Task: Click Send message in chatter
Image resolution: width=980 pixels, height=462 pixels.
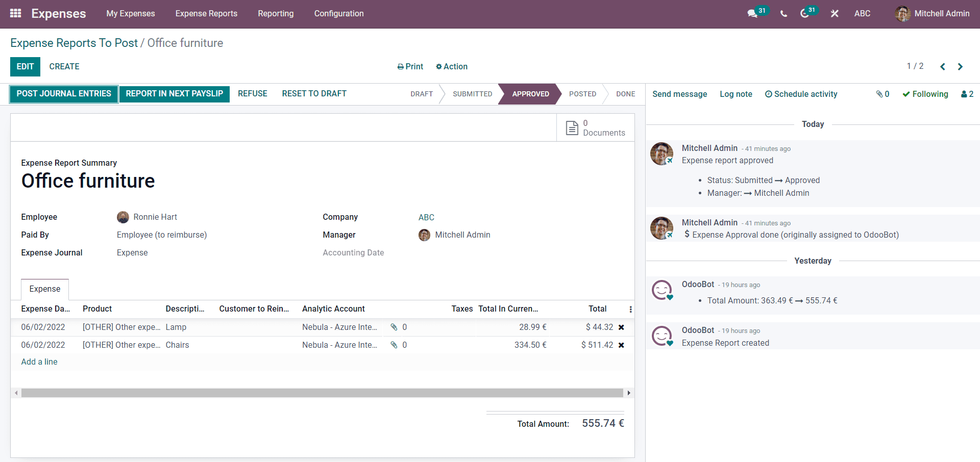Action: point(680,94)
